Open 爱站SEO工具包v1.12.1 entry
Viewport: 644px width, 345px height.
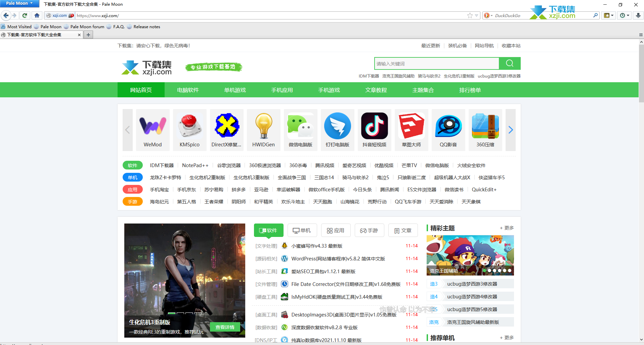(323, 272)
